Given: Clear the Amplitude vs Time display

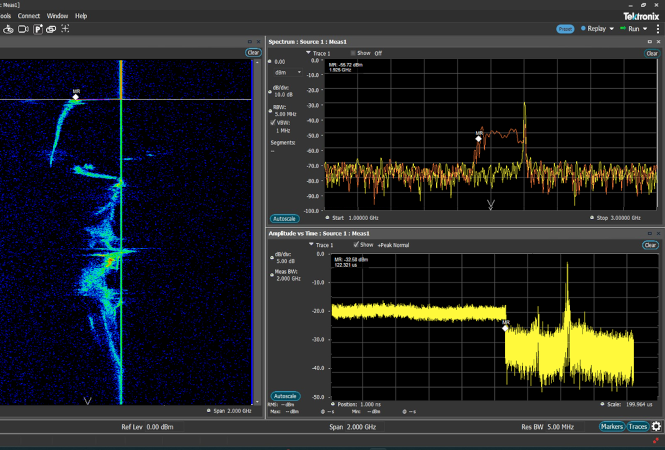Looking at the screenshot, I should pos(651,245).
